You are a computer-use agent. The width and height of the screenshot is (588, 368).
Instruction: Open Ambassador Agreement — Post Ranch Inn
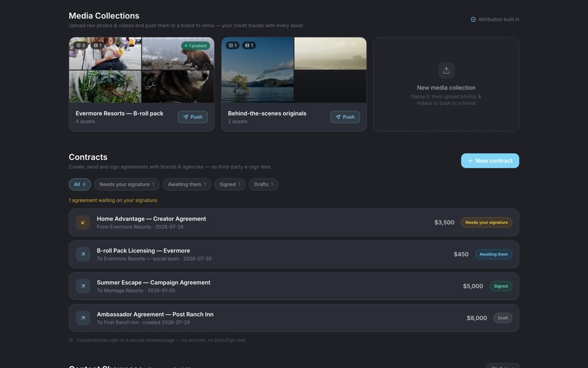[x=294, y=318]
